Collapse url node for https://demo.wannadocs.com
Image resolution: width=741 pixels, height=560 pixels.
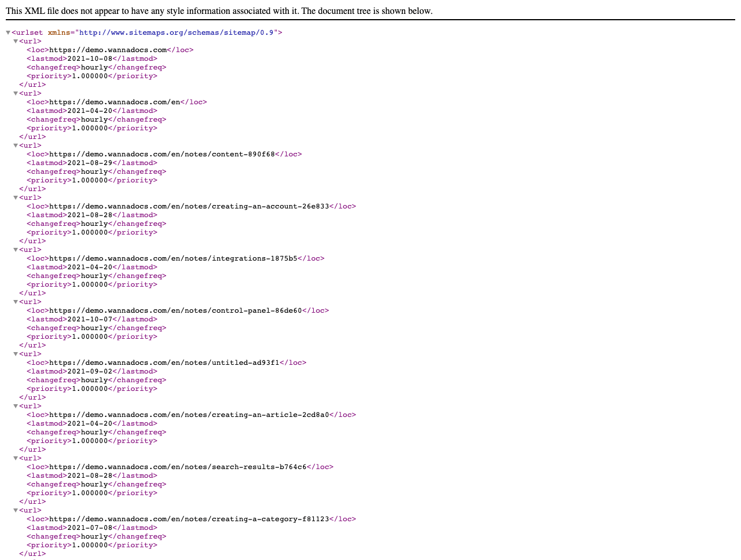16,42
